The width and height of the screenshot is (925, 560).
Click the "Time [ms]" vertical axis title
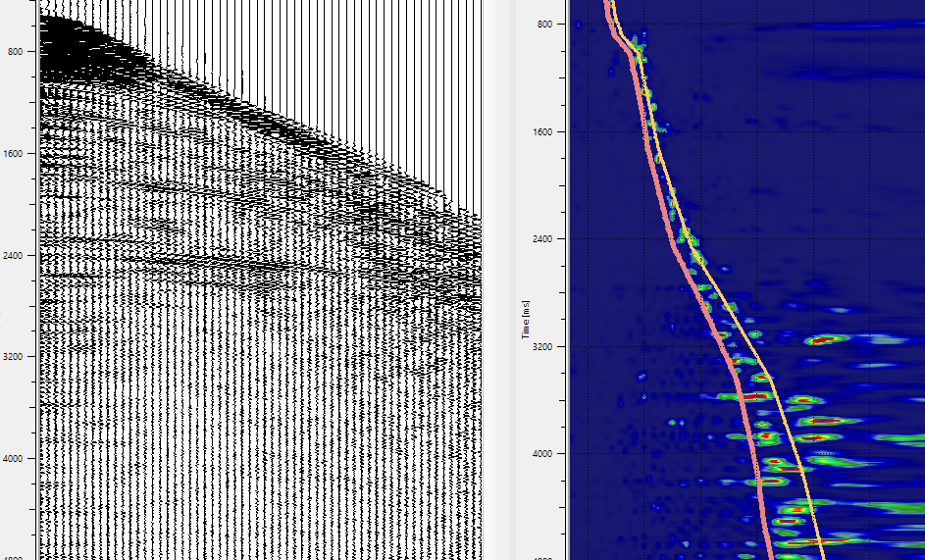[527, 319]
